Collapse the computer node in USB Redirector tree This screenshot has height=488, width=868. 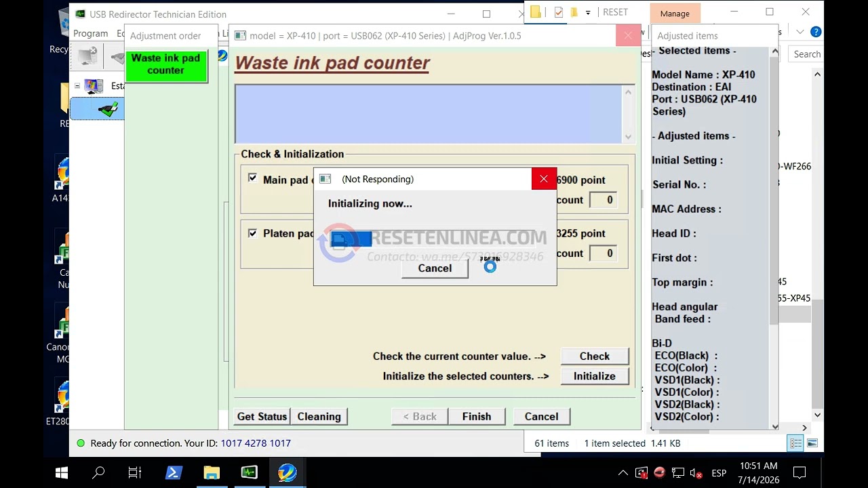click(x=77, y=86)
